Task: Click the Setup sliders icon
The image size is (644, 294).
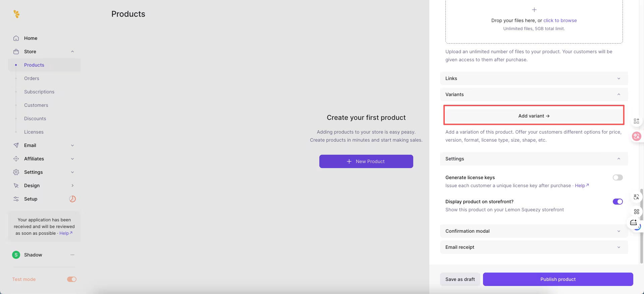Action: (16, 199)
